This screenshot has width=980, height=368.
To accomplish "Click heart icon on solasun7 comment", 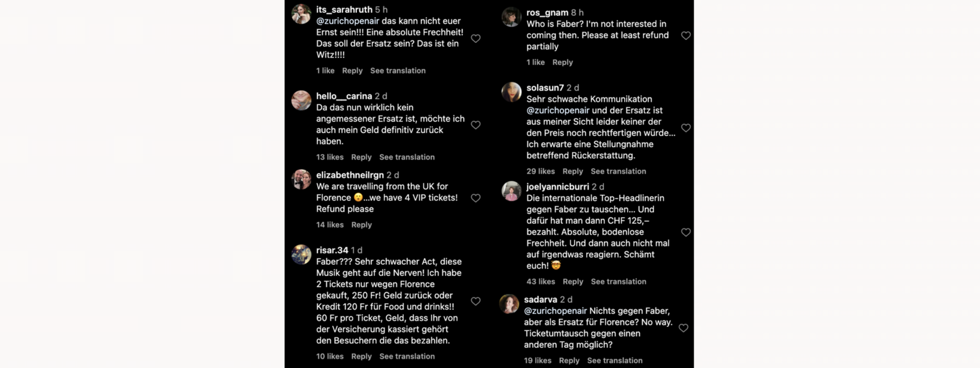I will [x=686, y=128].
